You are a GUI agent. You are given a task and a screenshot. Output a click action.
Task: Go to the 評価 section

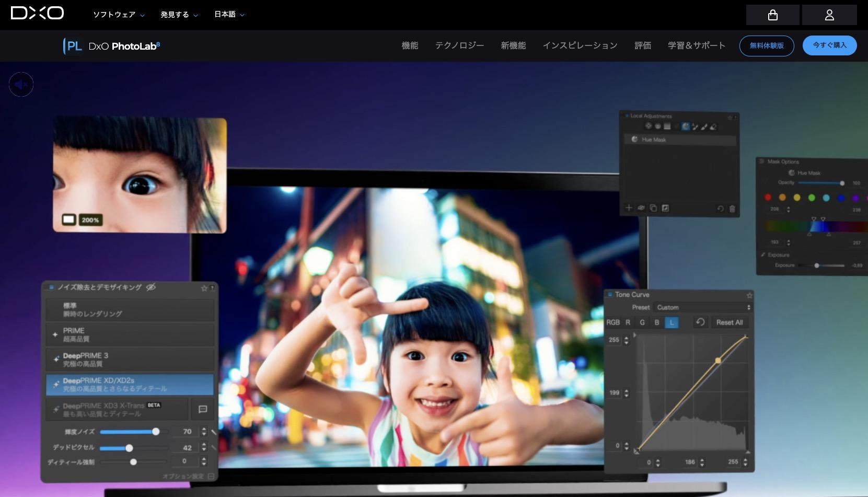coord(643,45)
